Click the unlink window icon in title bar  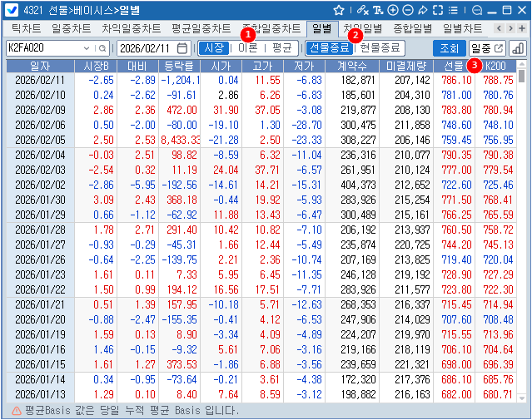pos(361,10)
